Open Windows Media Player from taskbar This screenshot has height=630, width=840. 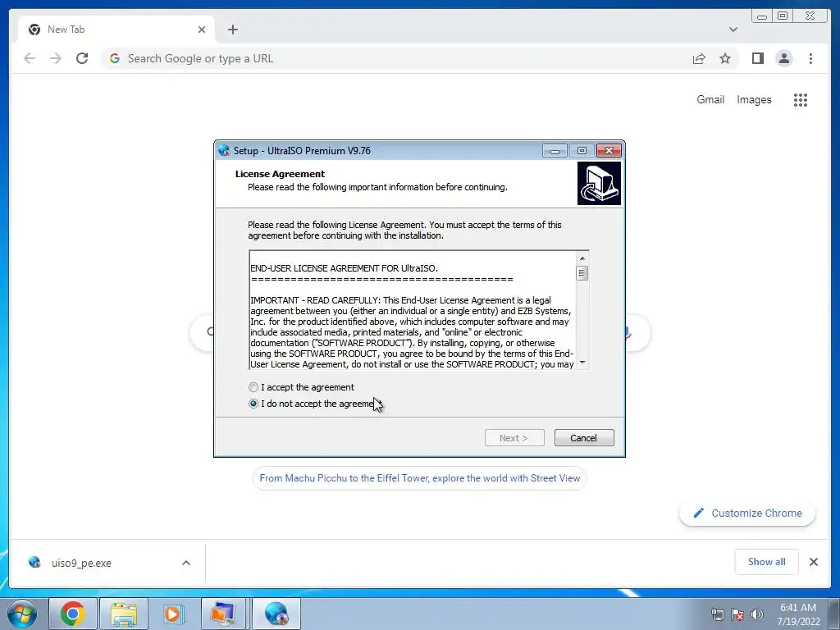[172, 614]
